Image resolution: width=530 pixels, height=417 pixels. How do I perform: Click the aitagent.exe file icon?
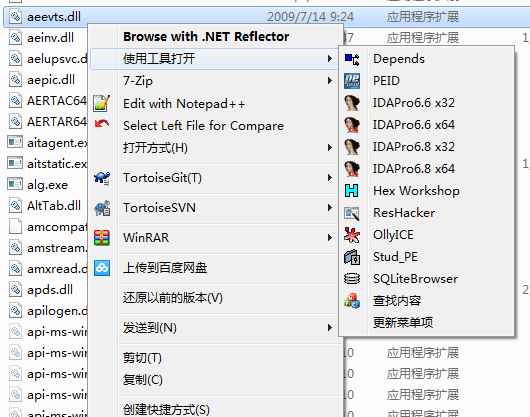(15, 142)
